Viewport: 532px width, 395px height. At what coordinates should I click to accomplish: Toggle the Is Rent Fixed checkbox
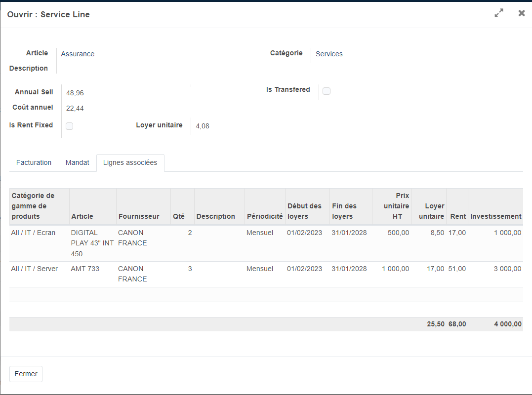[x=70, y=126]
